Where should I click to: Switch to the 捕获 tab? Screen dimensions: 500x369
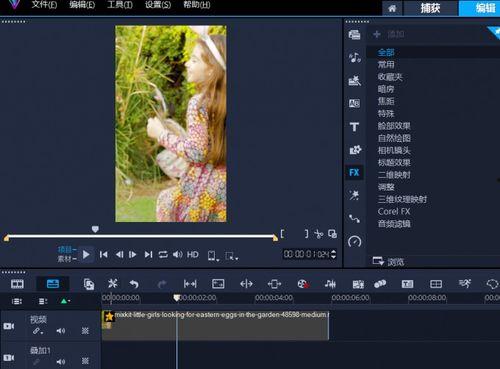click(x=430, y=8)
